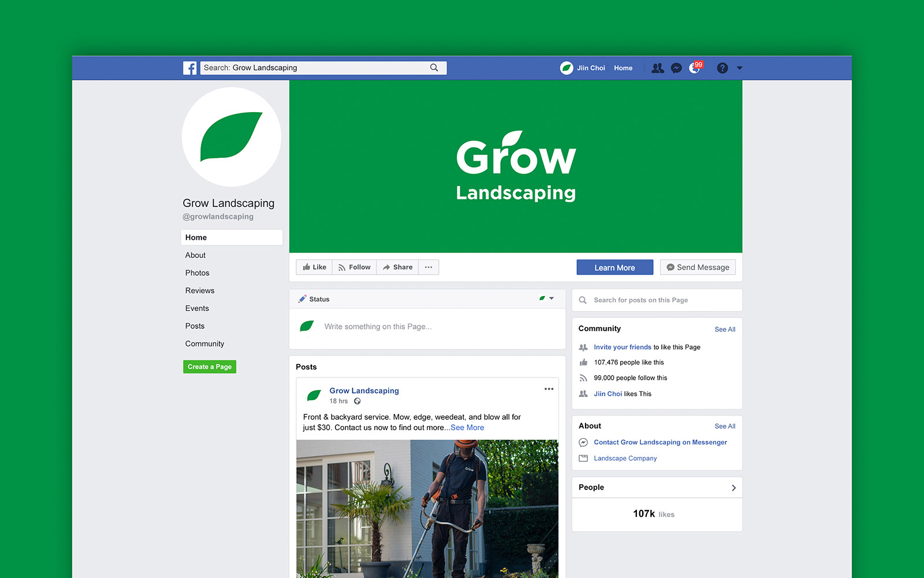Open the help question mark icon

coord(722,68)
